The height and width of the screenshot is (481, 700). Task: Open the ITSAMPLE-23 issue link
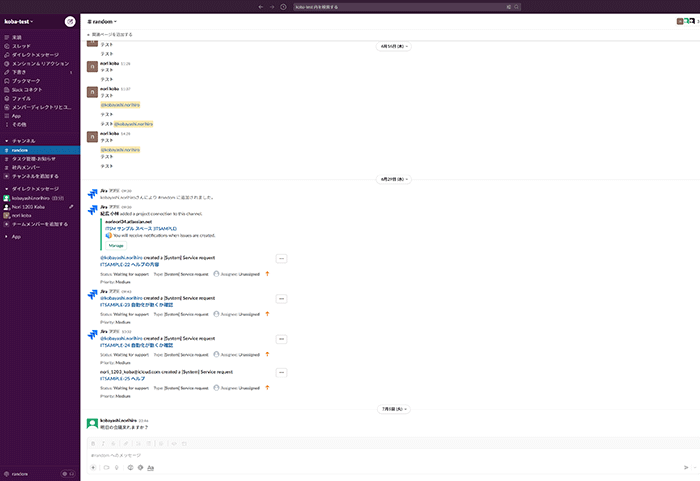point(137,305)
